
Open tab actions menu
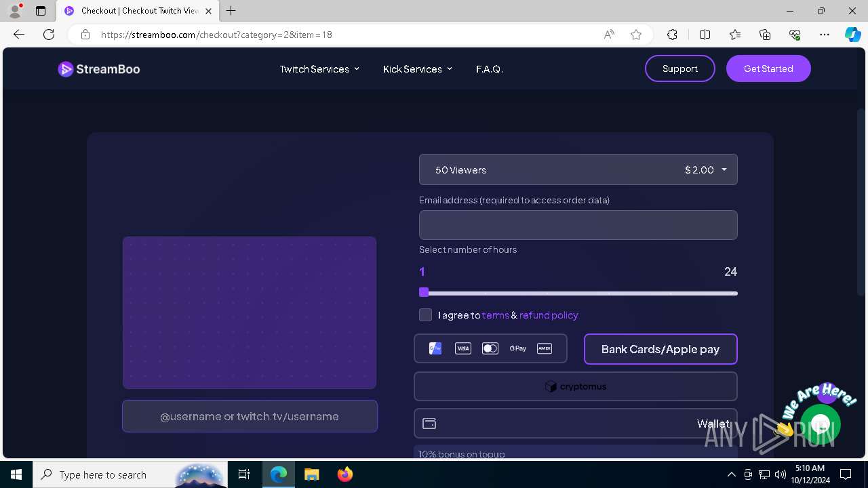click(x=41, y=11)
